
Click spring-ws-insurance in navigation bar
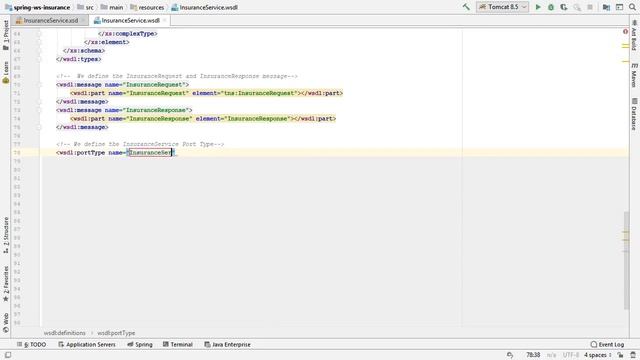click(x=37, y=7)
